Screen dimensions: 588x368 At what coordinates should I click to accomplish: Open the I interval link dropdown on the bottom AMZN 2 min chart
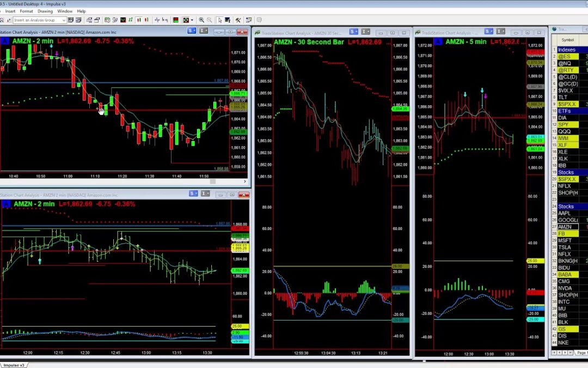pyautogui.click(x=205, y=194)
